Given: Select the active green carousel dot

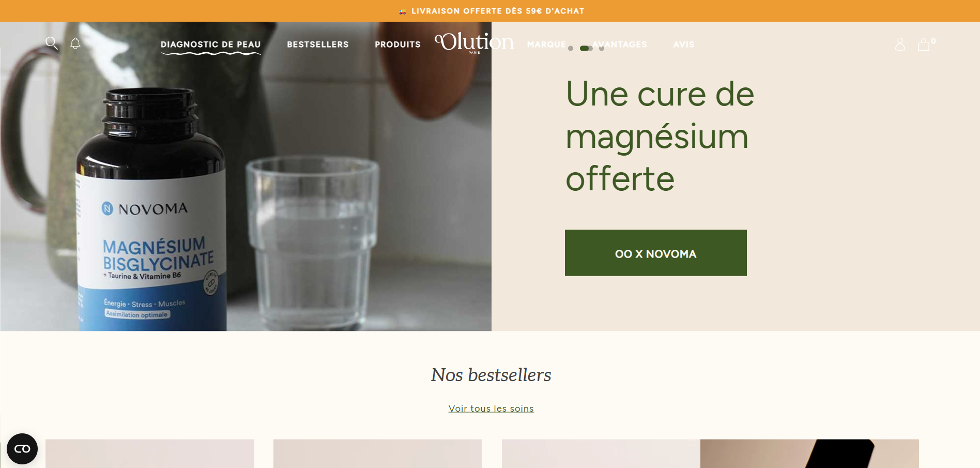Looking at the screenshot, I should click(586, 48).
